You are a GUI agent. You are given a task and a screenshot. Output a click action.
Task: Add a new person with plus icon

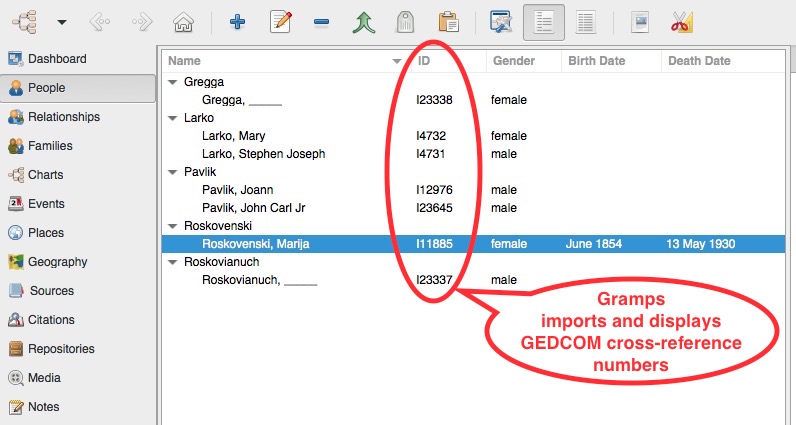pyautogui.click(x=237, y=22)
